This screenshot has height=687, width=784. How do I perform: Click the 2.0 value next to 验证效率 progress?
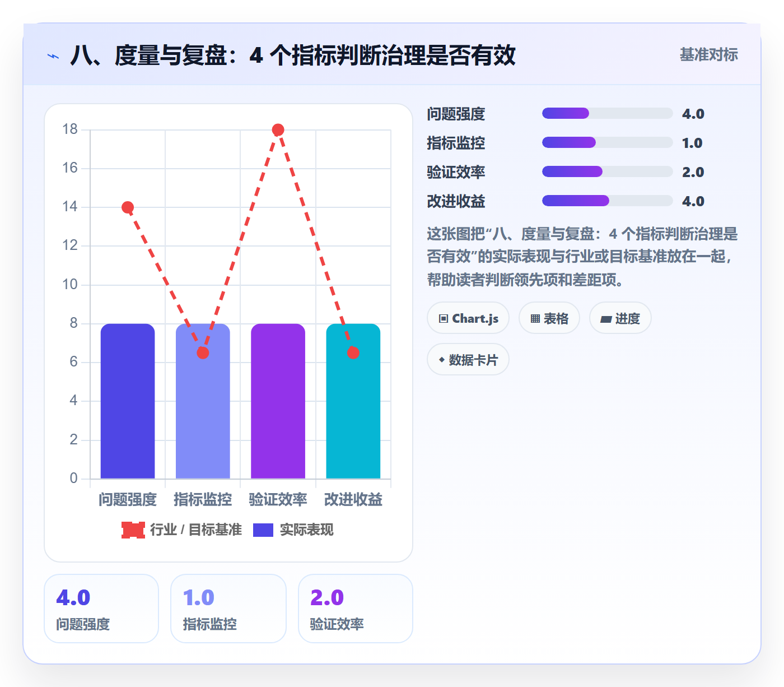coord(693,172)
